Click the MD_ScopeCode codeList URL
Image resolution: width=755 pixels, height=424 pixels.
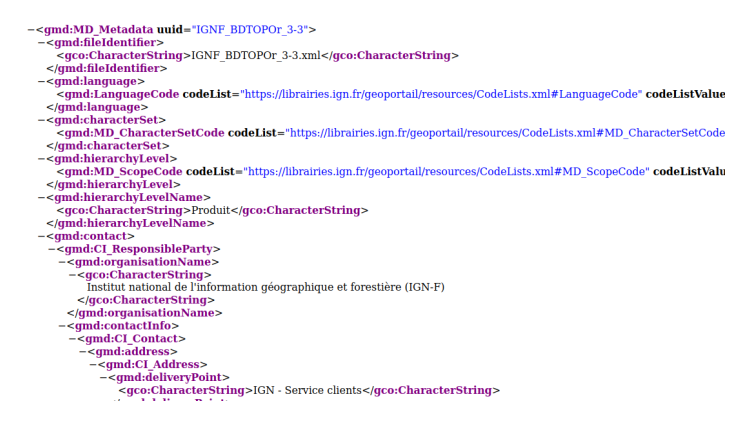(x=446, y=172)
